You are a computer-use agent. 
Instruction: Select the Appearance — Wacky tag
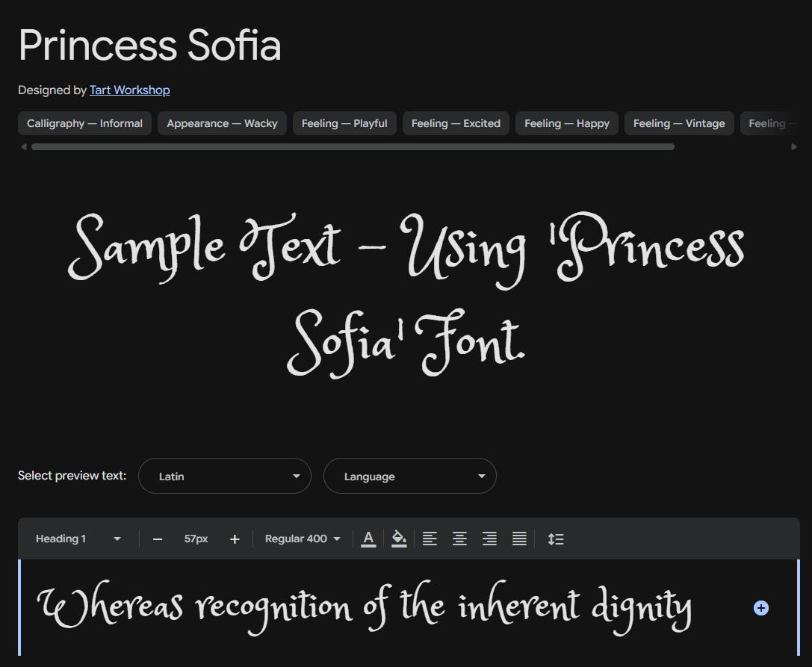[x=222, y=123]
